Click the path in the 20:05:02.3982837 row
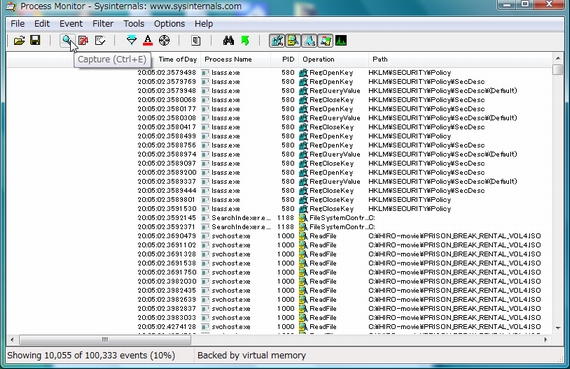570x369 pixels. (454, 309)
